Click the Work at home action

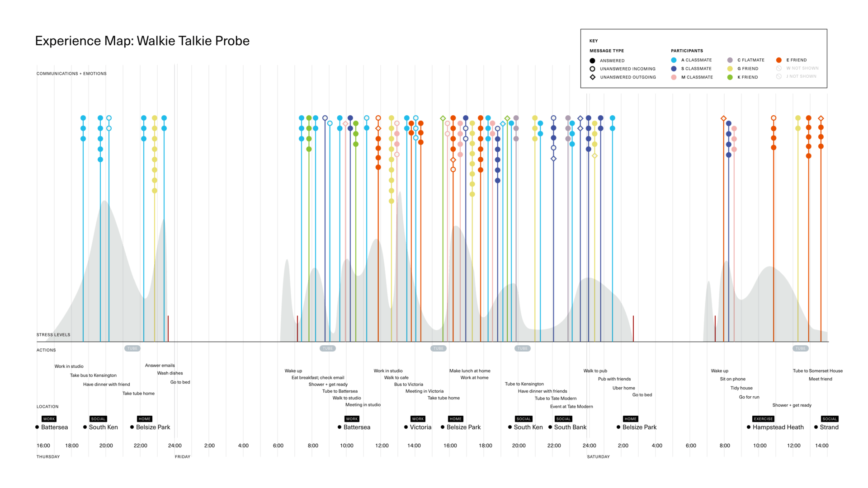point(474,378)
